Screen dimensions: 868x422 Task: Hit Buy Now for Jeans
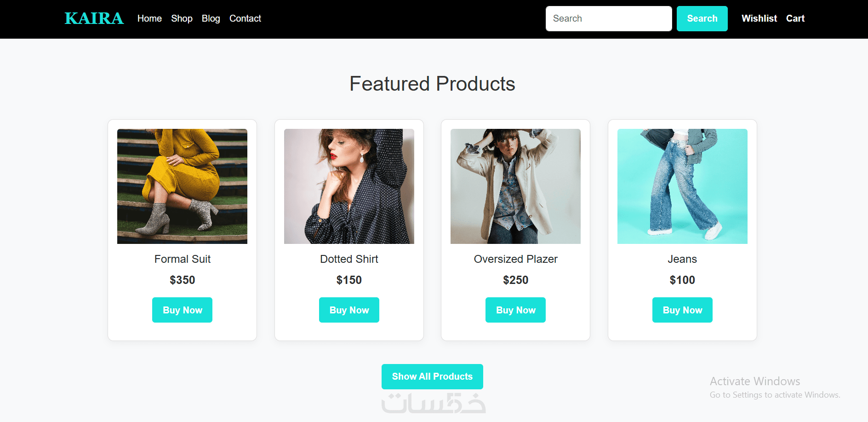coord(682,310)
